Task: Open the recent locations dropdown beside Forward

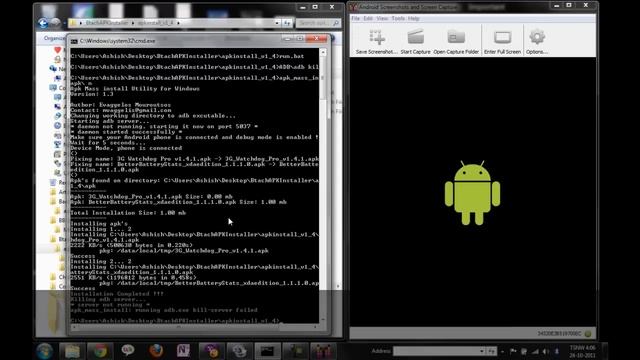Action: coord(64,23)
